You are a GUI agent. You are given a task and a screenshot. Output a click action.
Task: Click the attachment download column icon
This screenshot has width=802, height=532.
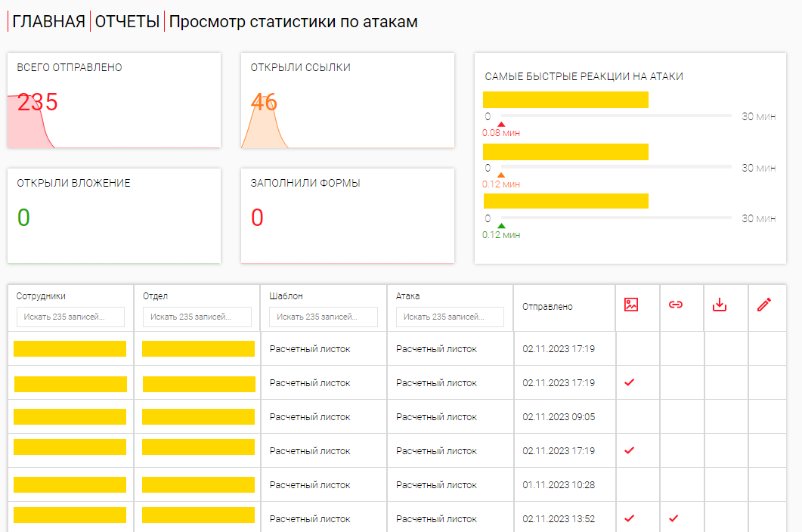pyautogui.click(x=720, y=305)
